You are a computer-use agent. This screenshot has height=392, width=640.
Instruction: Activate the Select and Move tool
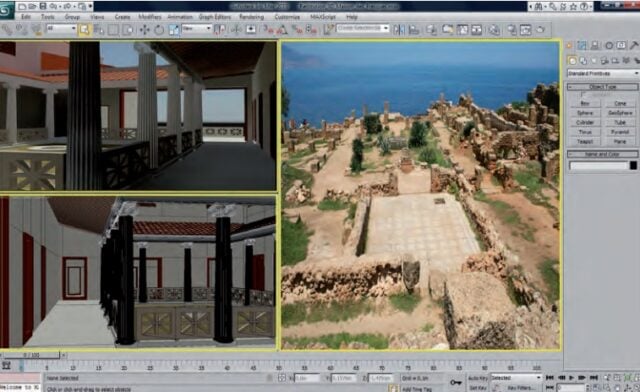tap(144, 30)
